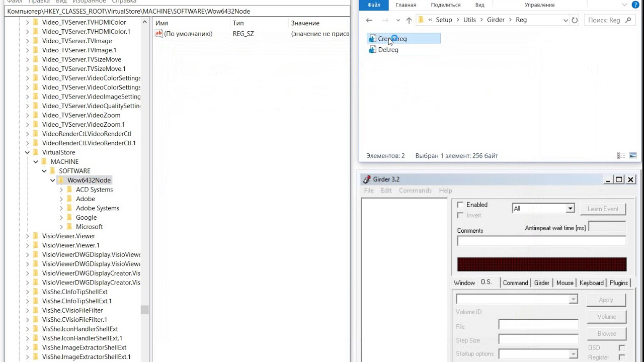Switch to the Window tab in Girder
The width and height of the screenshot is (644, 362).
pos(464,283)
